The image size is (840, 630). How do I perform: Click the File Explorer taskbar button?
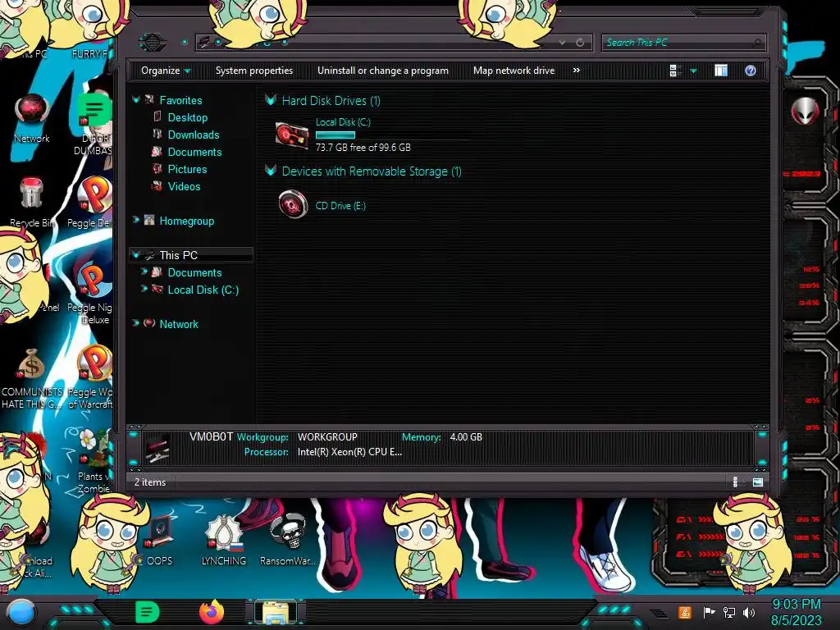[276, 612]
